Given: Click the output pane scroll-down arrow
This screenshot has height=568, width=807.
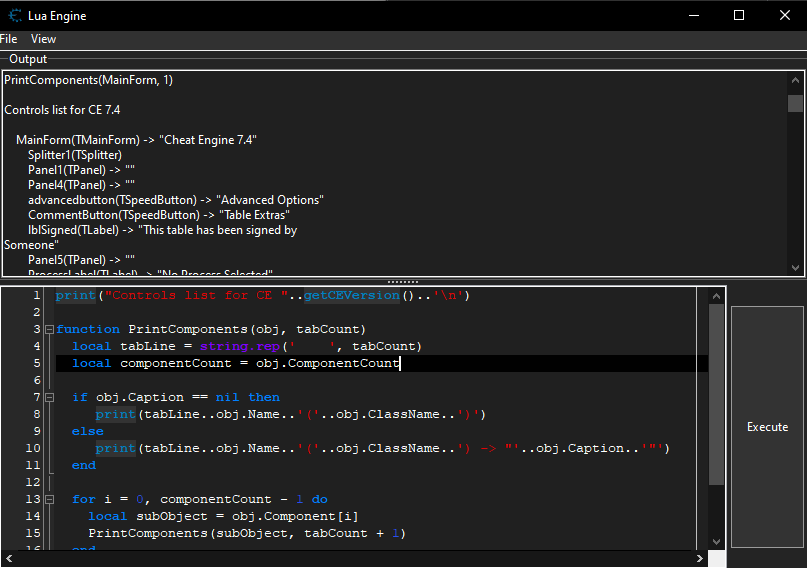Looking at the screenshot, I should point(795,267).
